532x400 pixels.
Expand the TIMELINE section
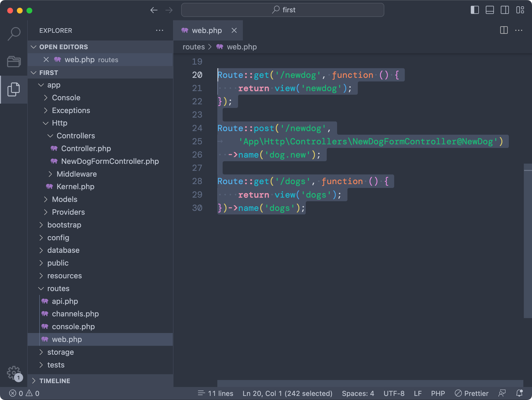tap(55, 381)
